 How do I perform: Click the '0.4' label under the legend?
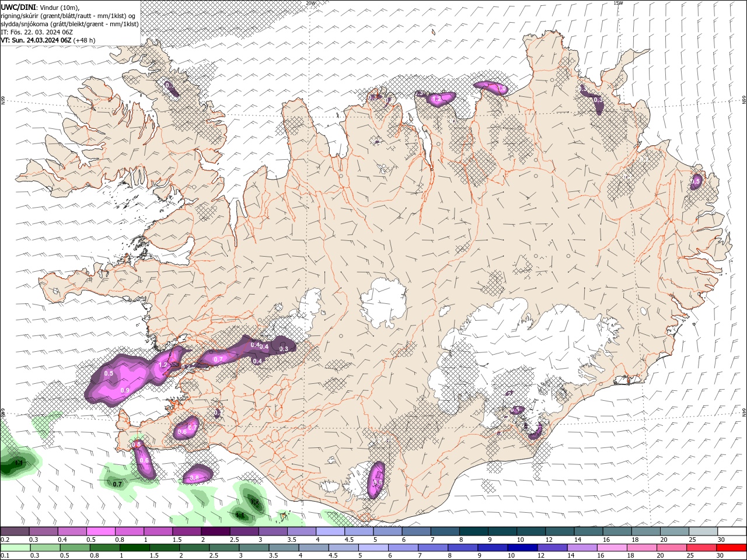pyautogui.click(x=62, y=540)
